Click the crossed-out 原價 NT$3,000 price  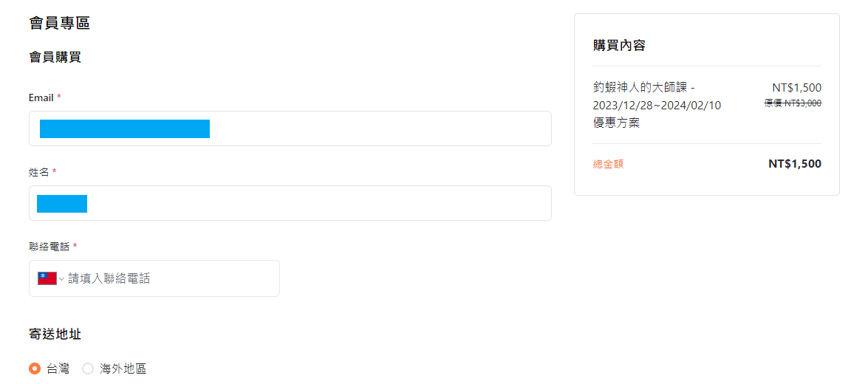point(793,103)
